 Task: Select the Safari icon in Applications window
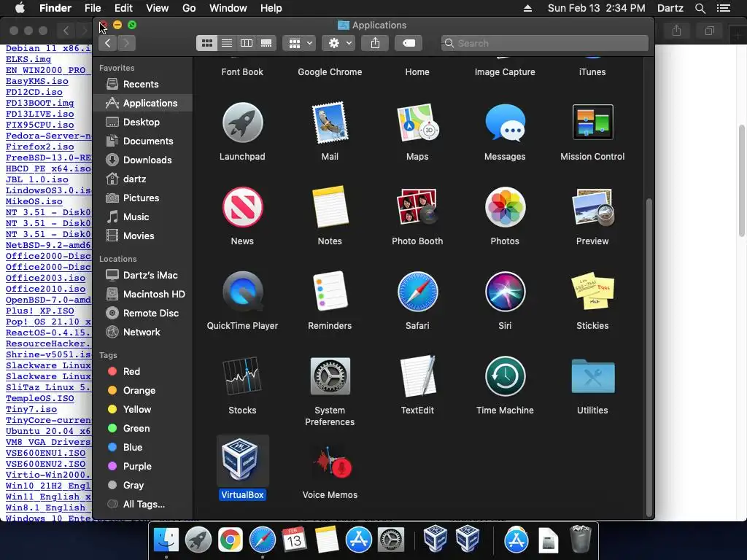pyautogui.click(x=417, y=292)
